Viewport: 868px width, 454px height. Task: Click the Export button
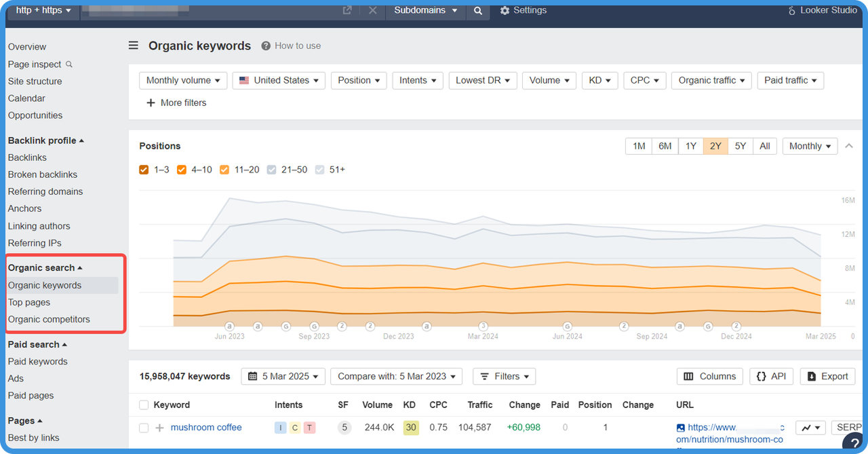828,377
